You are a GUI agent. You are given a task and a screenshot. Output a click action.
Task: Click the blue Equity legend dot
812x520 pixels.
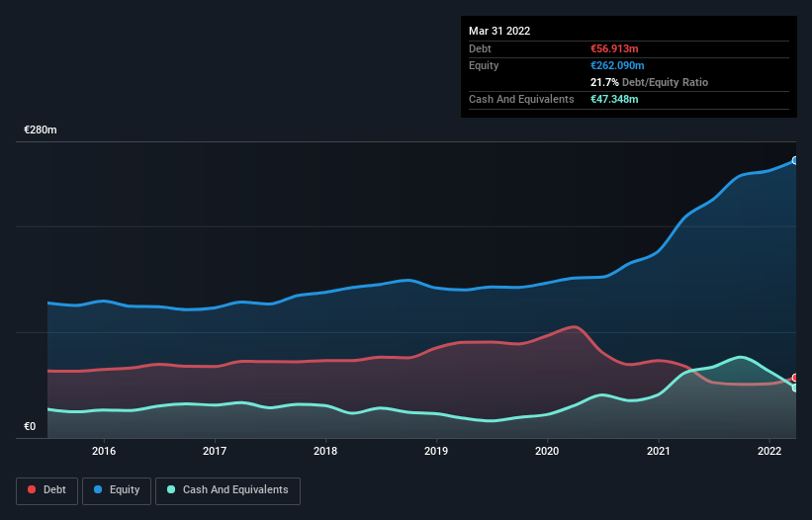pos(98,489)
